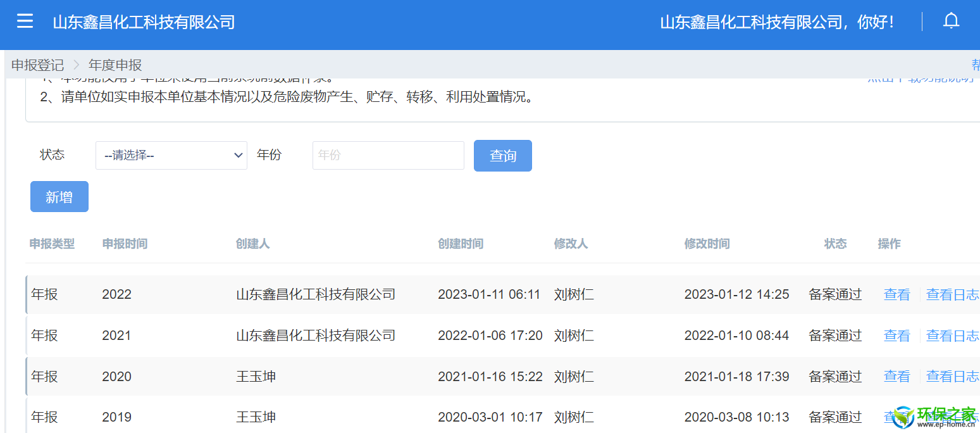Select creation time 2020-03-01 10:17
The width and height of the screenshot is (980, 433).
coord(490,417)
